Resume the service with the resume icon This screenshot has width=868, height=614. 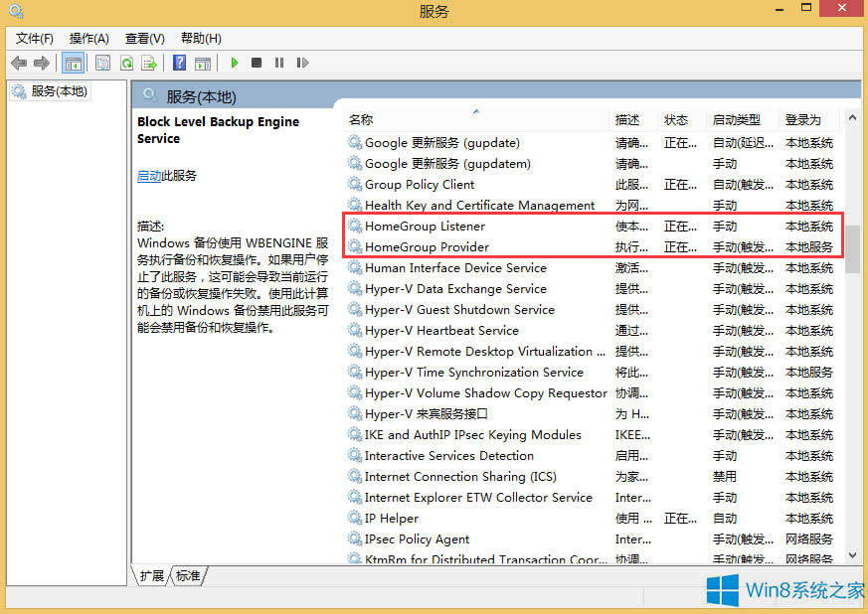[x=302, y=63]
